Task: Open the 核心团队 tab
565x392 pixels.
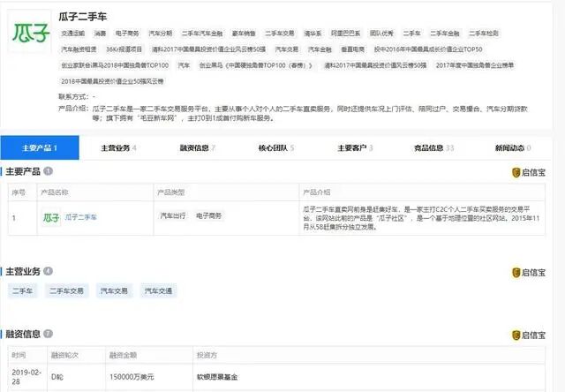Action: coord(276,148)
